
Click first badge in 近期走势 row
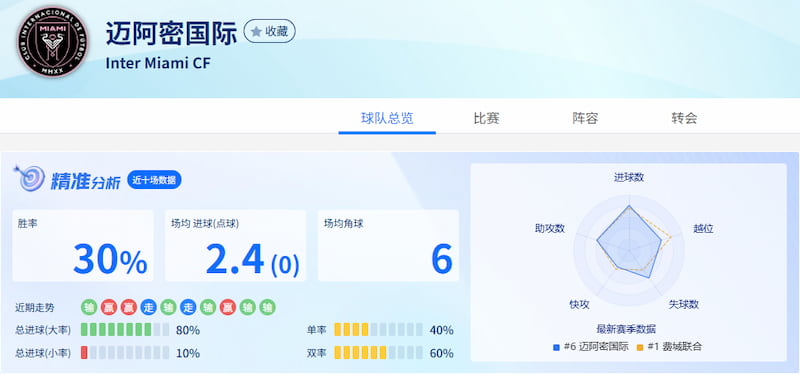[x=89, y=307]
